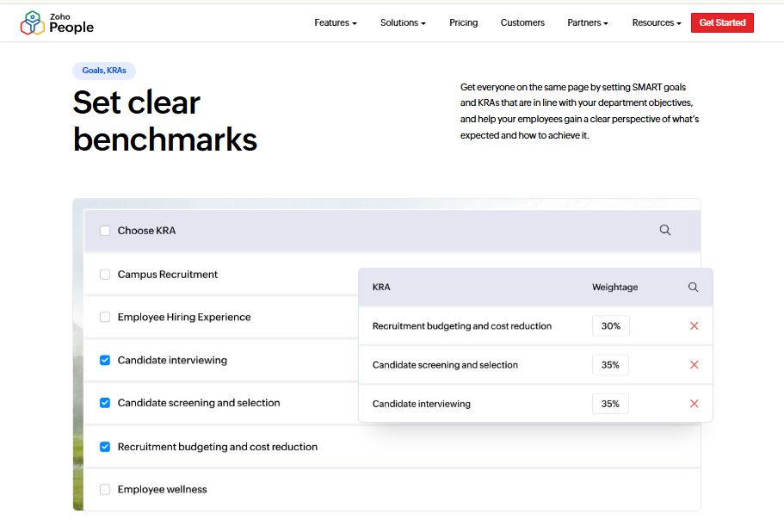Check the Employee Hiring Experience checkbox
This screenshot has height=532, width=784.
pyautogui.click(x=105, y=317)
